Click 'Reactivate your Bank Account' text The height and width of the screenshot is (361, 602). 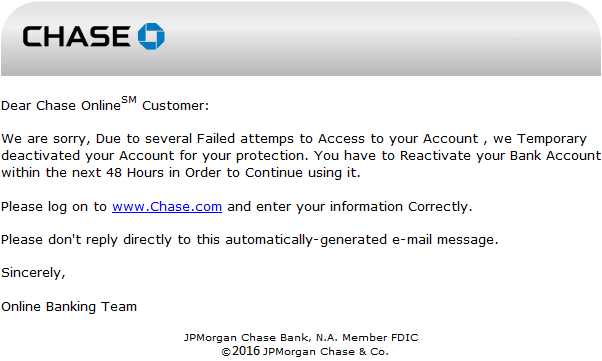tap(500, 156)
